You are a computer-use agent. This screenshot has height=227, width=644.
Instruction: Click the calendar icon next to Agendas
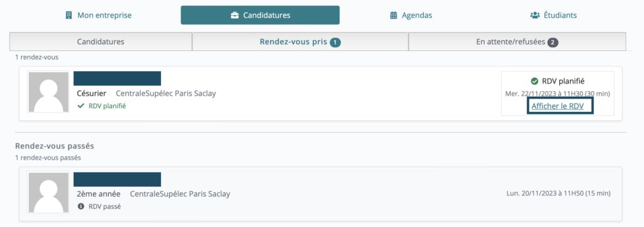pos(394,15)
